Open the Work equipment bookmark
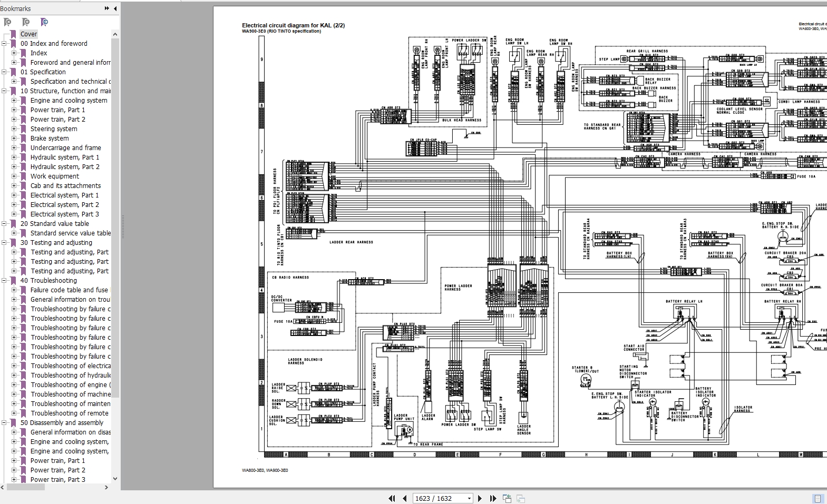Screen dimensions: 827x504 55,176
